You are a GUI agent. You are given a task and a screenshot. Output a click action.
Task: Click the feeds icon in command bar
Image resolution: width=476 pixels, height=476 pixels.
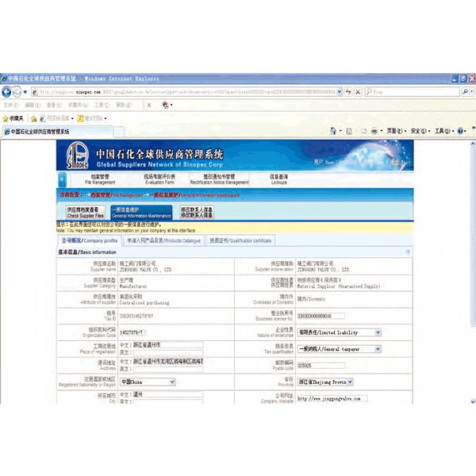[x=349, y=131]
